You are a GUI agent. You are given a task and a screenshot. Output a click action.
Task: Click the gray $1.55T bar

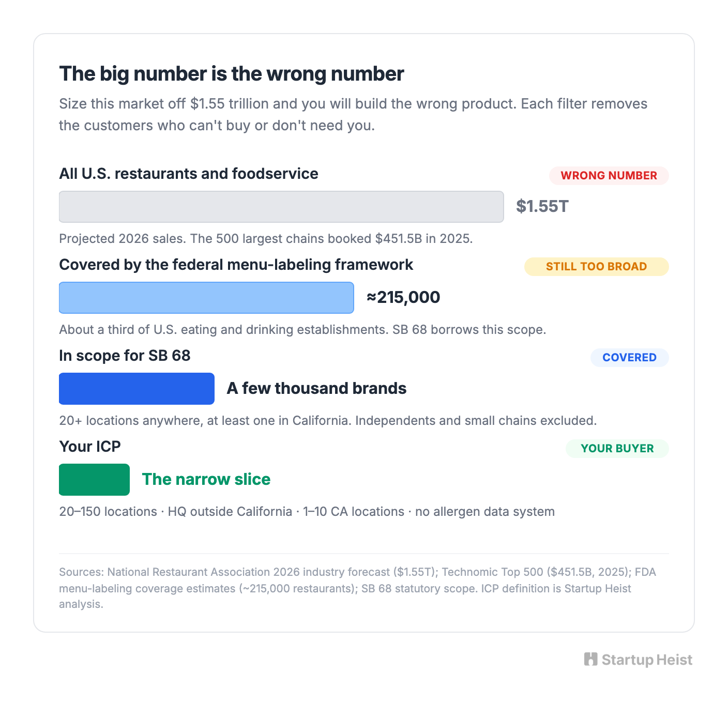point(281,207)
